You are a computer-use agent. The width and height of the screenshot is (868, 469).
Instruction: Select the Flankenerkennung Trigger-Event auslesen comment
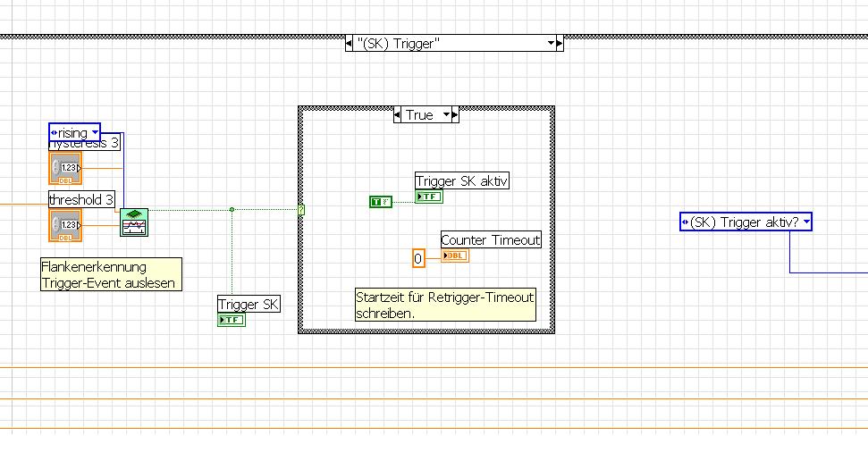pyautogui.click(x=111, y=274)
